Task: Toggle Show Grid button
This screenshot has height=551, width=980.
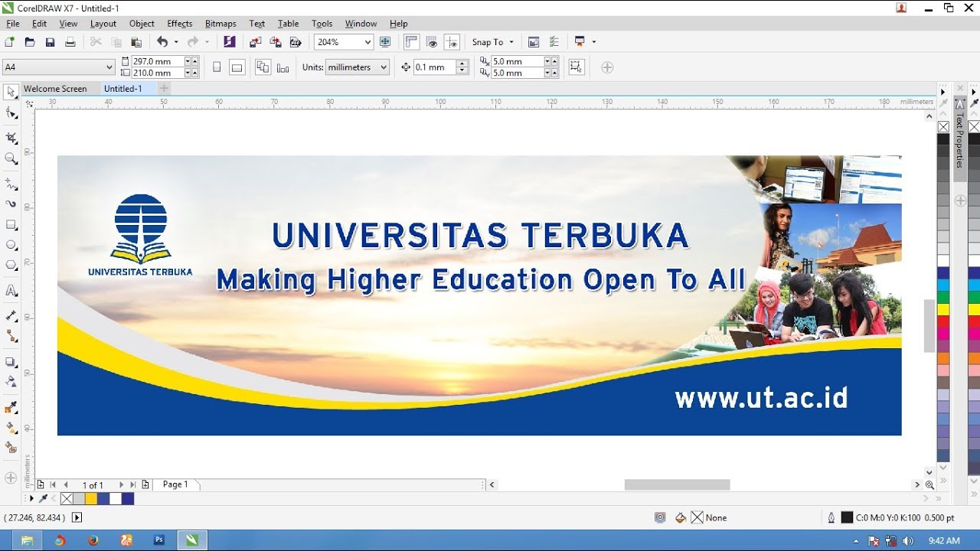Action: click(x=432, y=42)
